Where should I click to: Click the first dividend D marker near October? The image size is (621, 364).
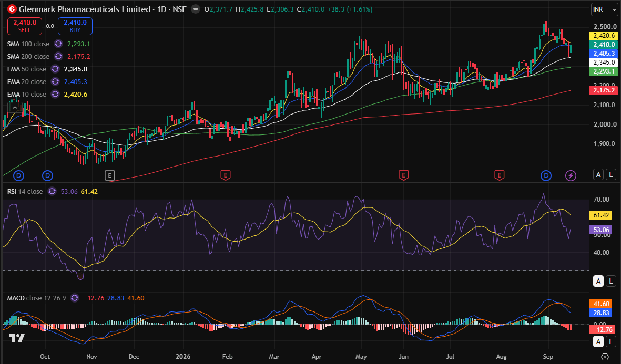(x=18, y=175)
